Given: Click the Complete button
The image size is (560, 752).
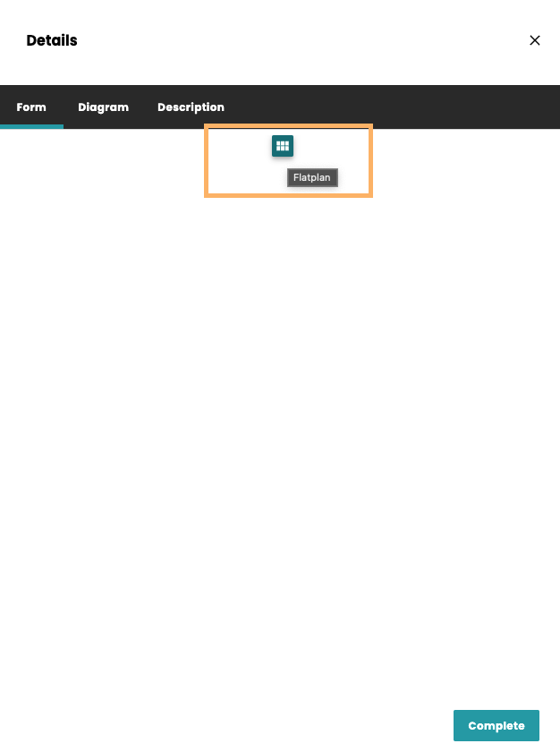Looking at the screenshot, I should (496, 725).
